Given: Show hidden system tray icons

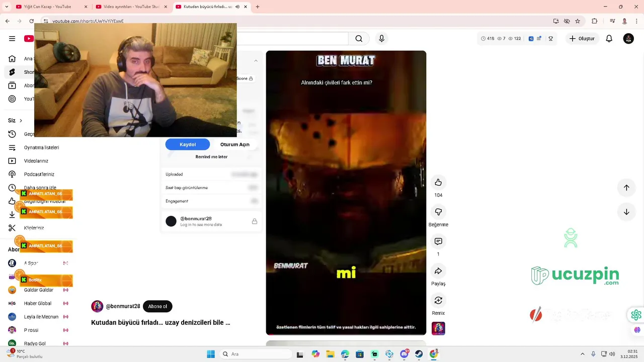Looking at the screenshot, I should (583, 354).
